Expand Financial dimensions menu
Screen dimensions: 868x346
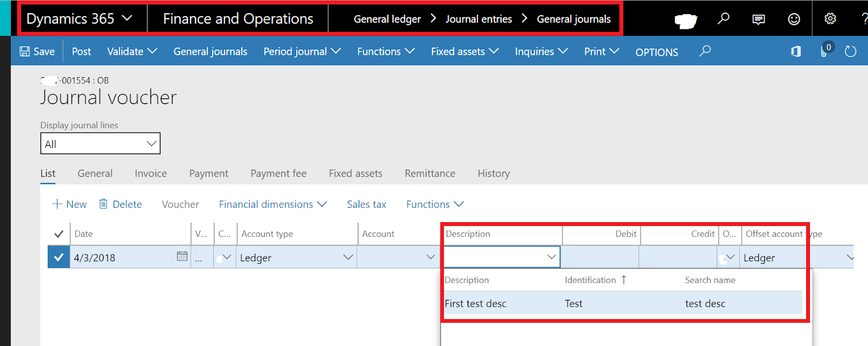click(273, 204)
